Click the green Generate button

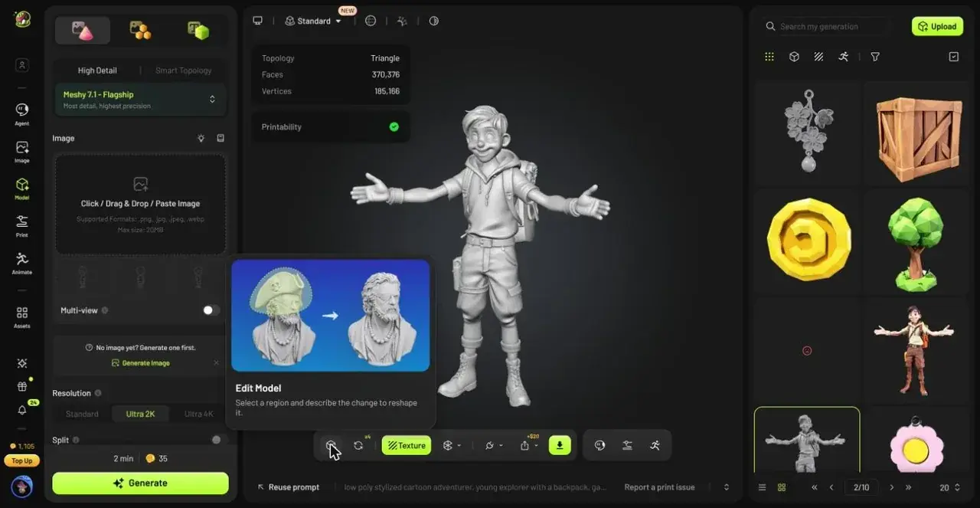click(x=140, y=483)
